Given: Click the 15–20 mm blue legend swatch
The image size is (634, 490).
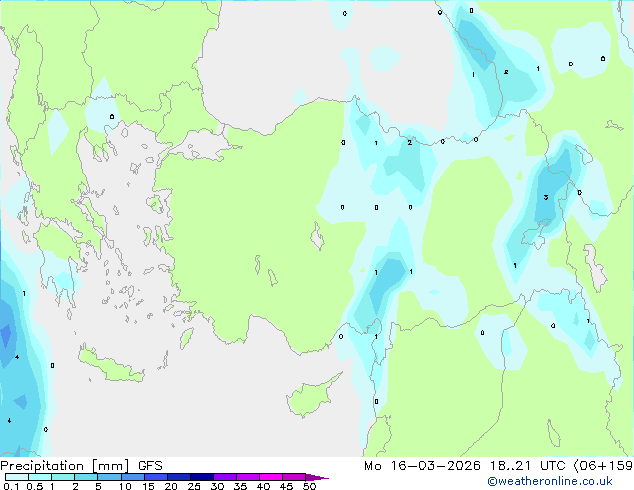Looking at the screenshot, I should (x=156, y=477).
